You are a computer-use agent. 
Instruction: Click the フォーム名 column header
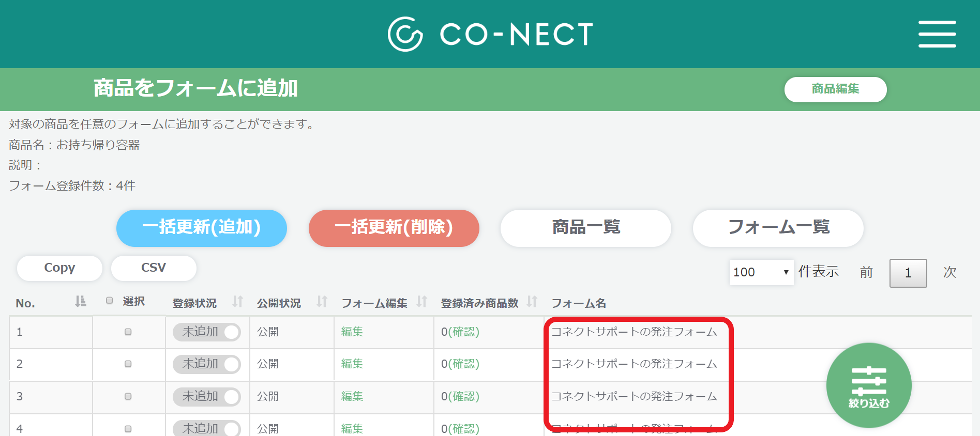(x=579, y=303)
